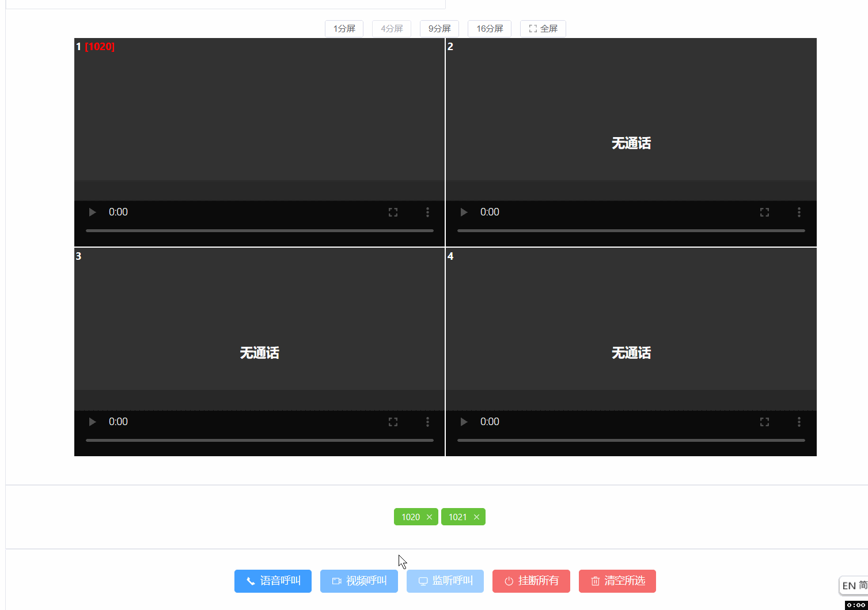Image resolution: width=868 pixels, height=610 pixels.
Task: Enter fullscreen on screen 3 video
Action: click(x=393, y=422)
